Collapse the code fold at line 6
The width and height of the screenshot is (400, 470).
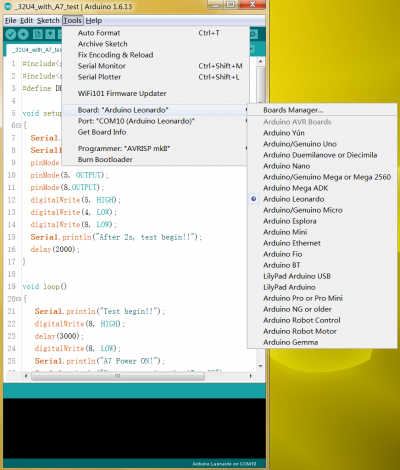[18, 126]
